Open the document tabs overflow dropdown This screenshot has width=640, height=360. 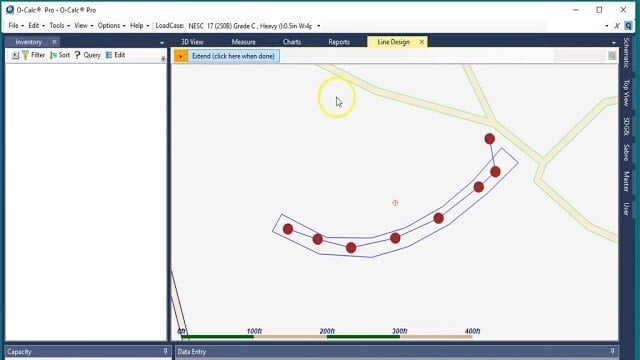coord(614,43)
